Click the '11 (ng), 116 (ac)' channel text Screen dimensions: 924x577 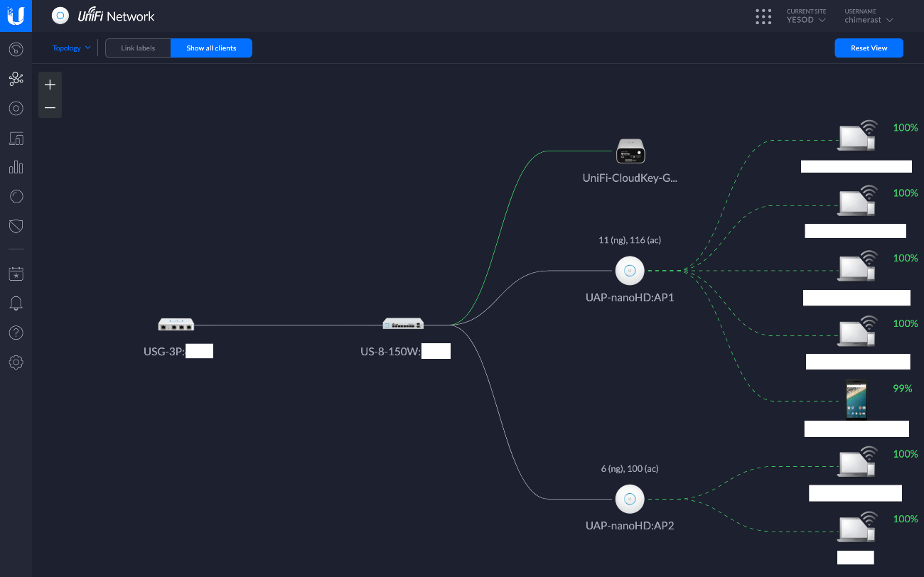pyautogui.click(x=630, y=240)
